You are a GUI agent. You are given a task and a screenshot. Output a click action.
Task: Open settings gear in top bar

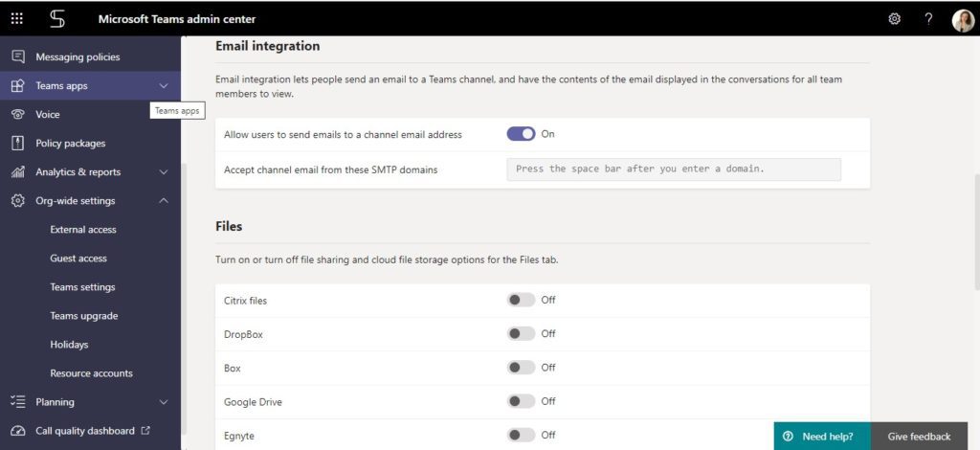[x=895, y=19]
